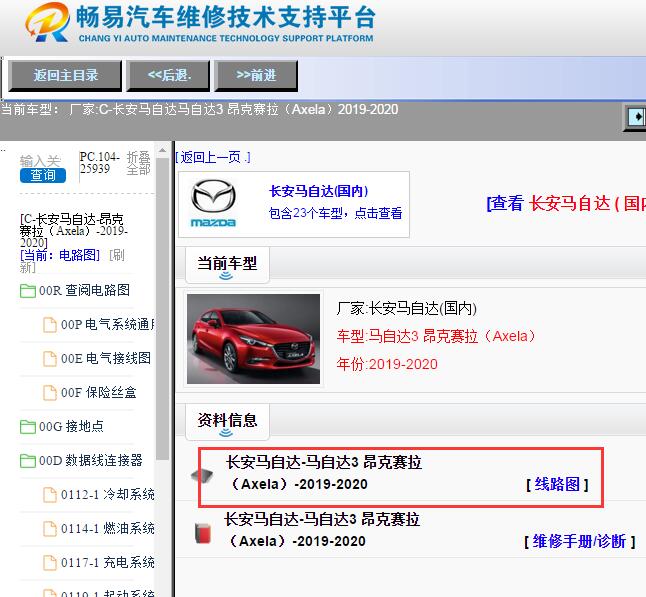Viewport: 646px width, 597px height.
Task: Click the arrow panel toggle icon at right
Action: pyautogui.click(x=636, y=117)
